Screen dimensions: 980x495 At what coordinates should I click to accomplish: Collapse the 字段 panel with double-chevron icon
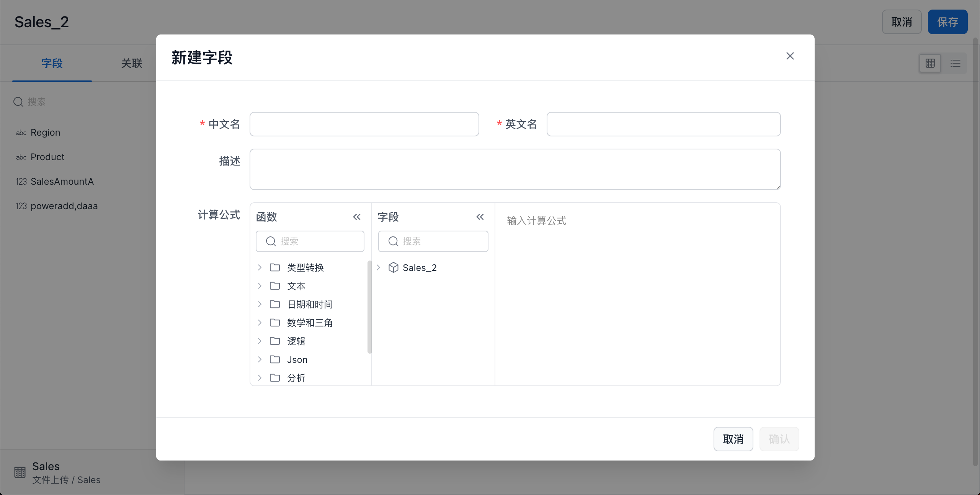pyautogui.click(x=480, y=217)
